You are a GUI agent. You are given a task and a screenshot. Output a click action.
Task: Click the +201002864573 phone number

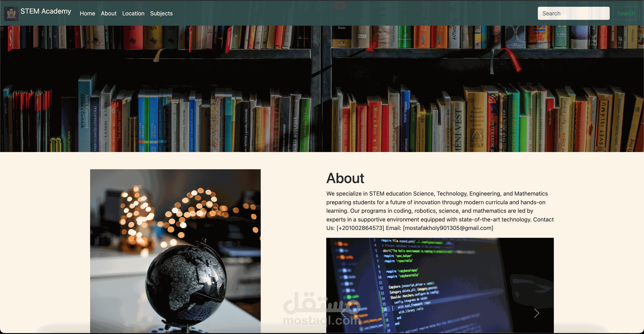(360, 228)
